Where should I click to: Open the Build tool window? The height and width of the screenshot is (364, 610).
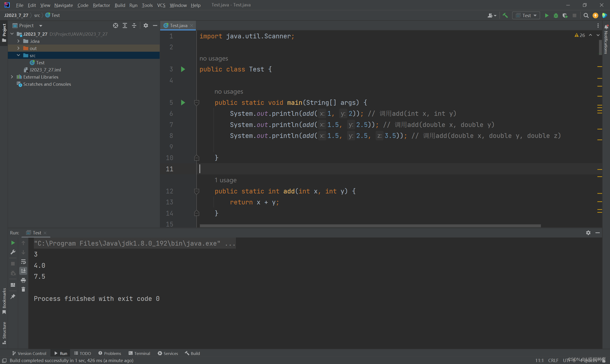point(193,353)
